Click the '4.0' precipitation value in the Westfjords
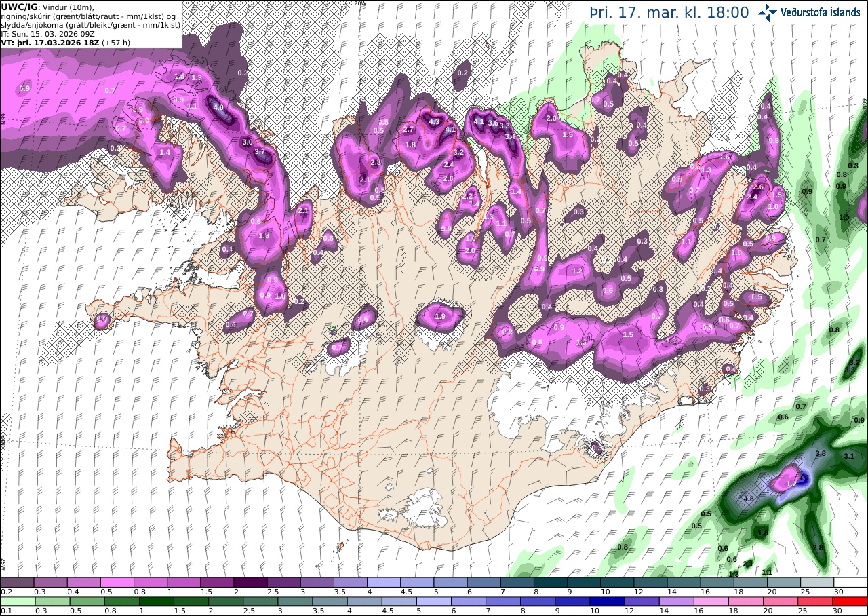Screen dimensions: 868x616 point(218,107)
